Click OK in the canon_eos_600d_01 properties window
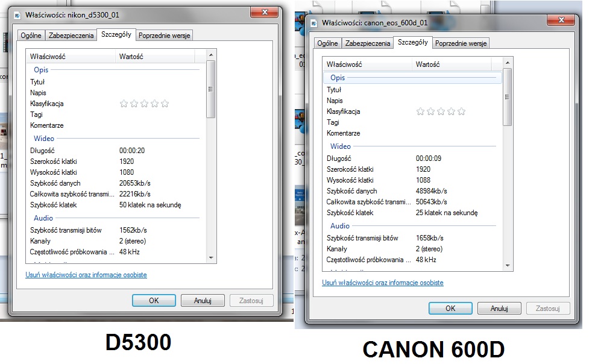 450,309
